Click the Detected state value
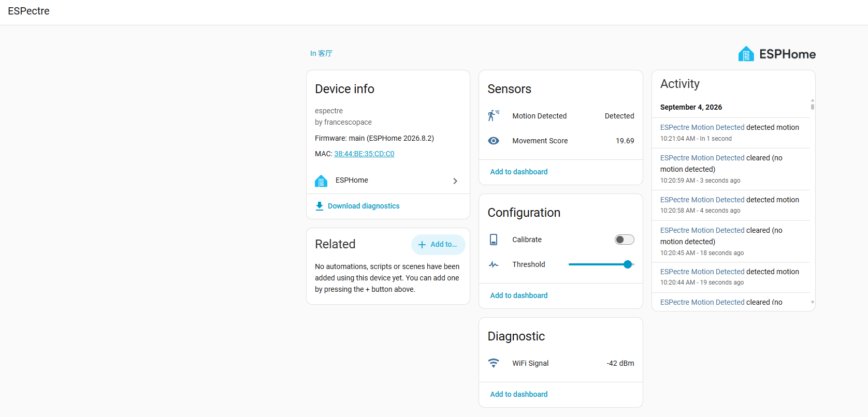868x417 pixels. tap(619, 116)
